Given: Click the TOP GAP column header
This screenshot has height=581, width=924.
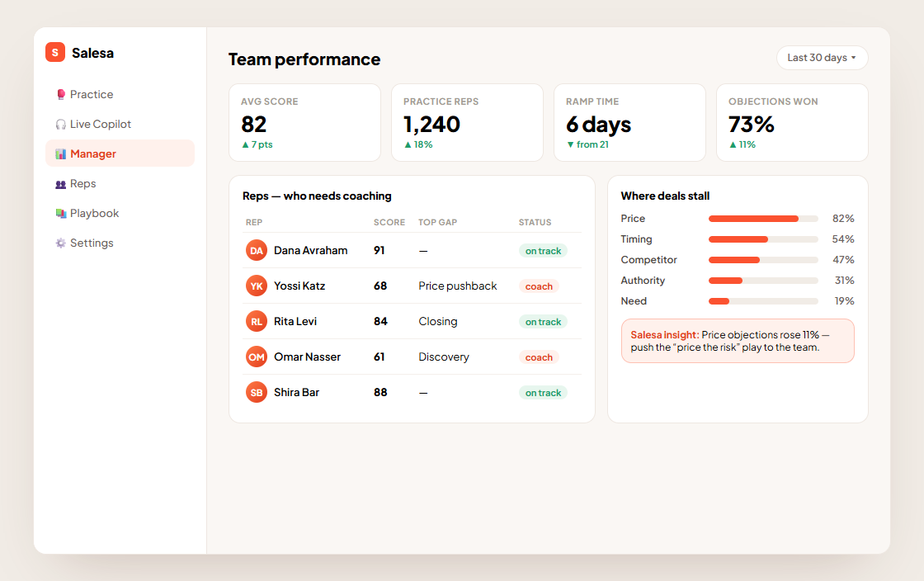Looking at the screenshot, I should tap(438, 222).
